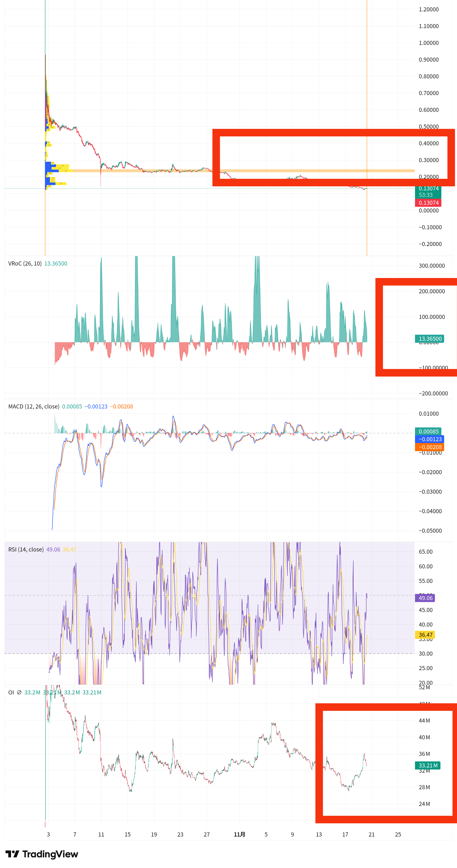Click the teal 13.36500 VRoC axis tag
Image resolution: width=457 pixels, height=868 pixels.
click(x=429, y=339)
